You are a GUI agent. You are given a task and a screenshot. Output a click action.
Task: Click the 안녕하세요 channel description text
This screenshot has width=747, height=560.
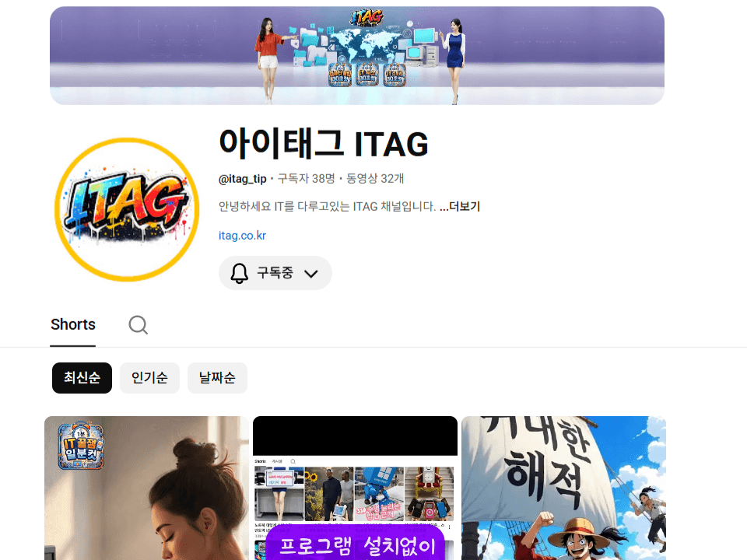[327, 207]
